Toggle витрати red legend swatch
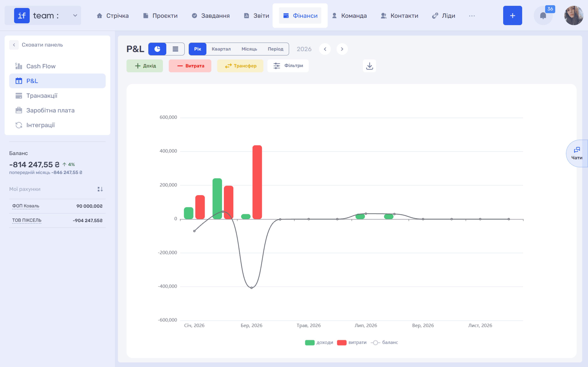The width and height of the screenshot is (588, 367). pyautogui.click(x=341, y=342)
